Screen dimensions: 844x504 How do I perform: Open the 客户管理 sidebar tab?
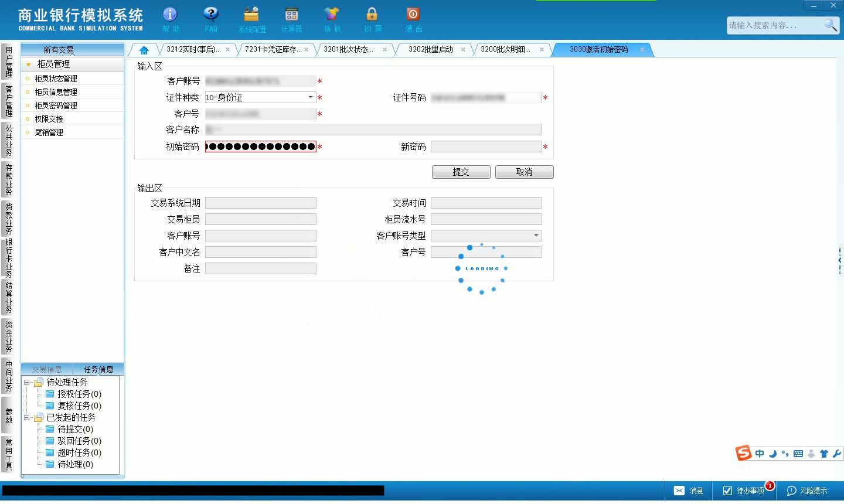point(9,101)
